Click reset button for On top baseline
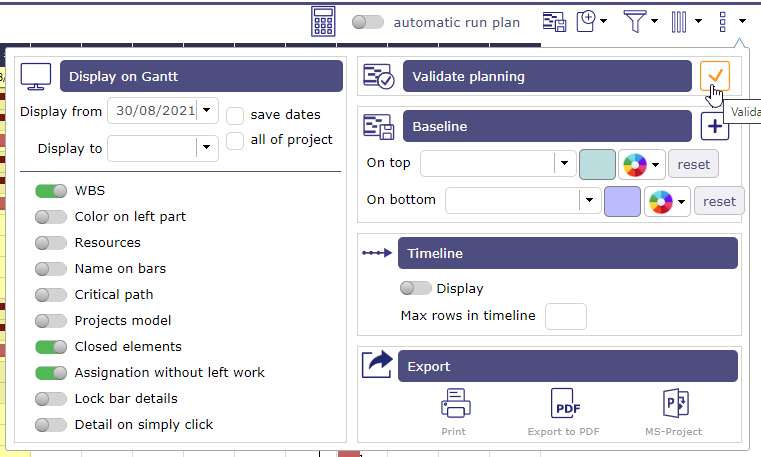The height and width of the screenshot is (457, 761). coord(692,164)
